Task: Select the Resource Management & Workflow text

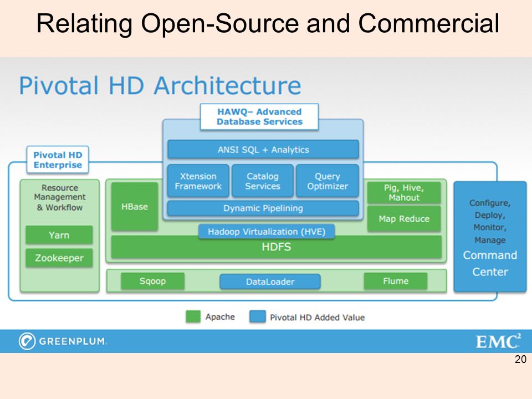Action: point(60,197)
